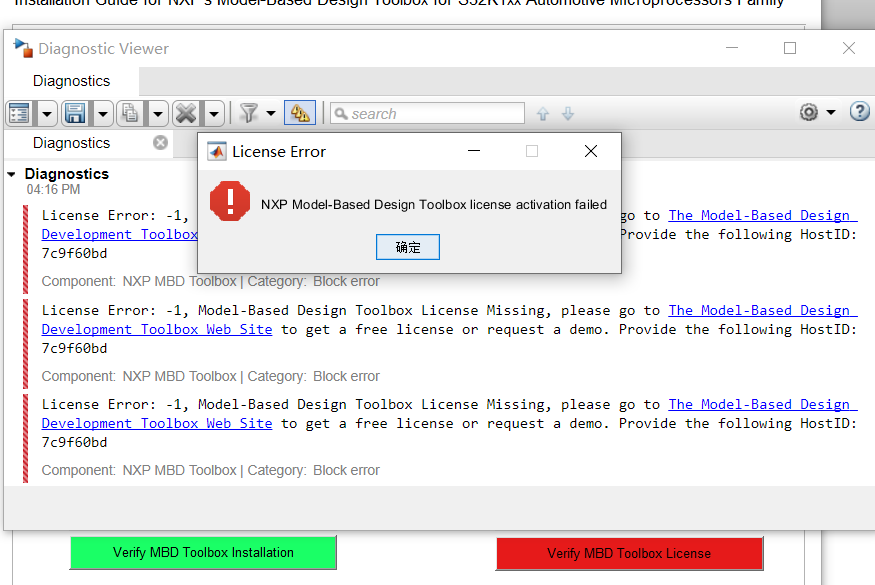875x585 pixels.
Task: Click the 04:16 PM timestamp
Action: [x=53, y=190]
